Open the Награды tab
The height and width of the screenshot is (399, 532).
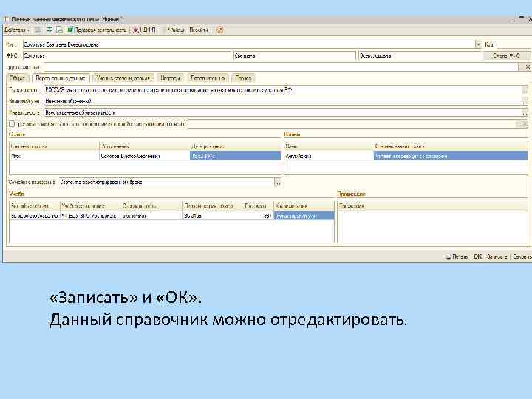pos(170,78)
